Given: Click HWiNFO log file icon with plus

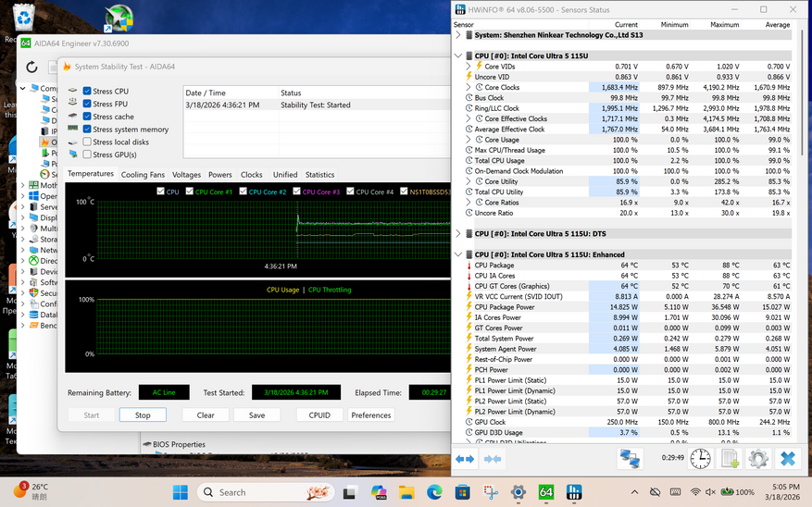Looking at the screenshot, I should pyautogui.click(x=730, y=458).
